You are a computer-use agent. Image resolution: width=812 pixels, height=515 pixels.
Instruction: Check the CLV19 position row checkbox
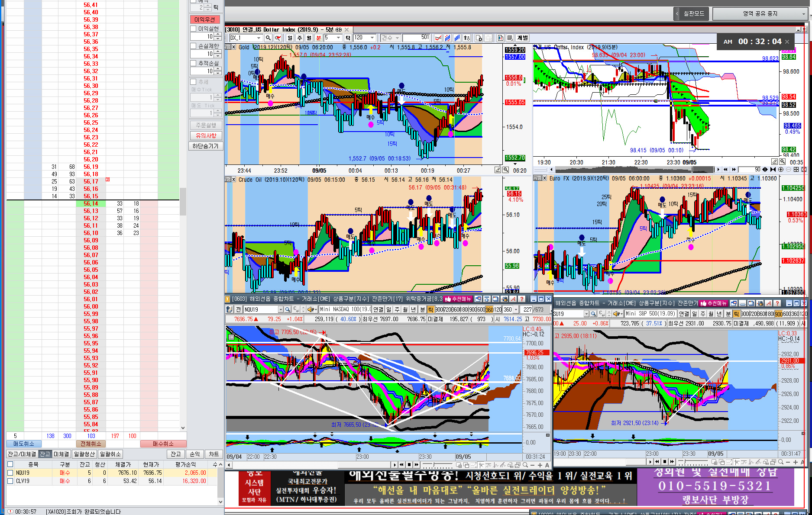pos(10,481)
